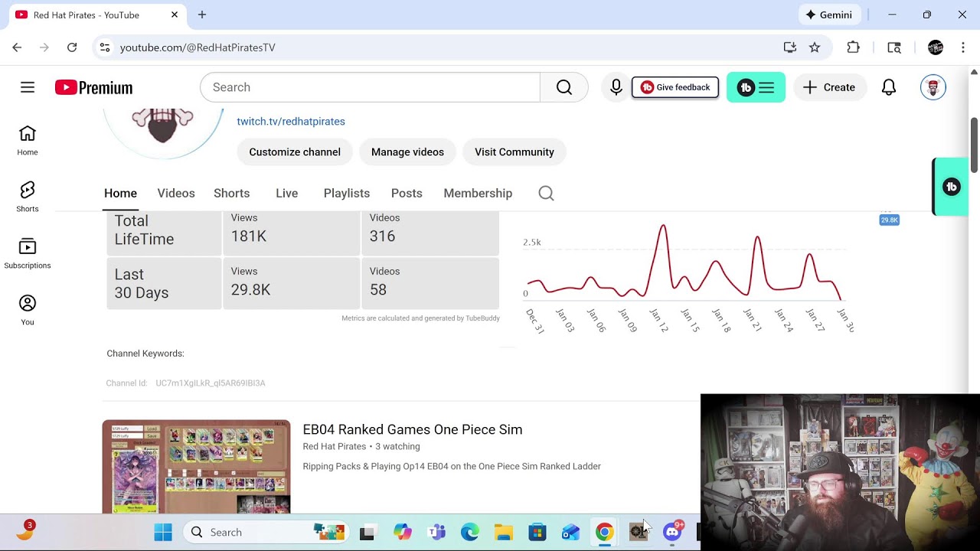Switch to the channel Home tab
Viewport: 980px width, 551px height.
120,194
